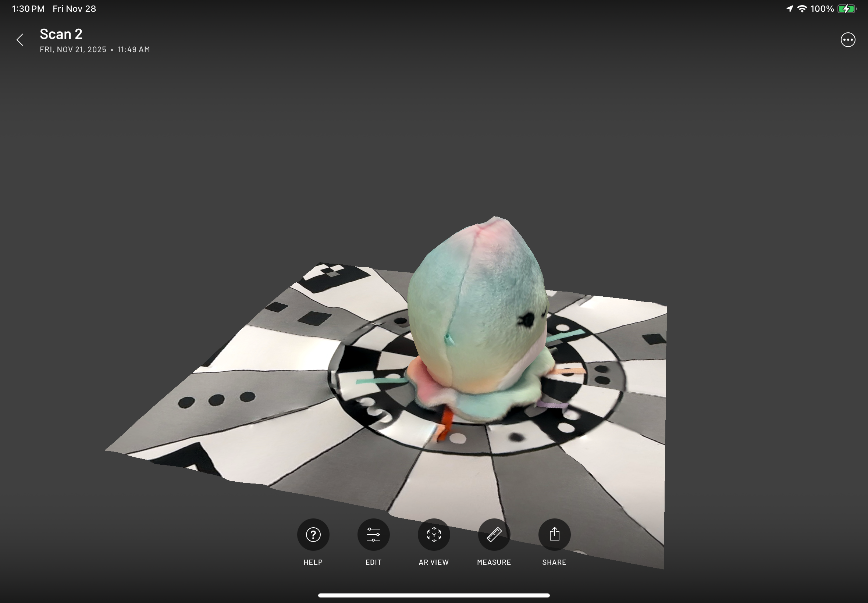Viewport: 868px width, 603px height.
Task: Open the more options ellipsis menu
Action: coord(848,40)
